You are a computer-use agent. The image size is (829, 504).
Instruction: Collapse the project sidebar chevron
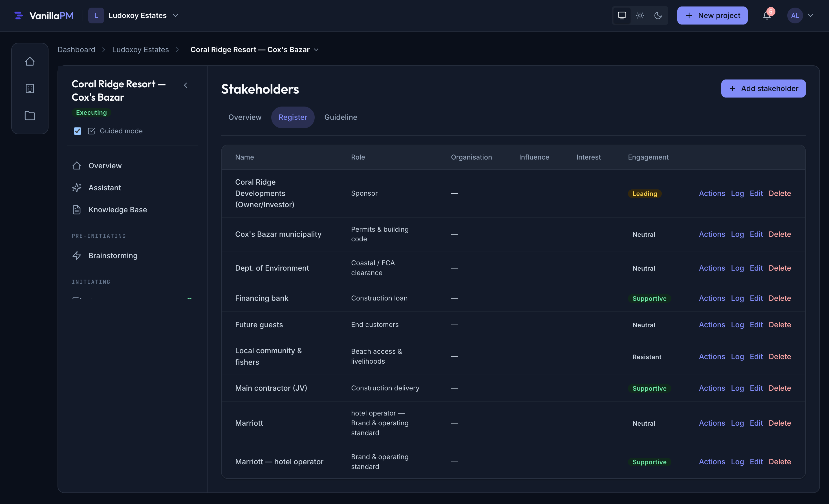[185, 85]
